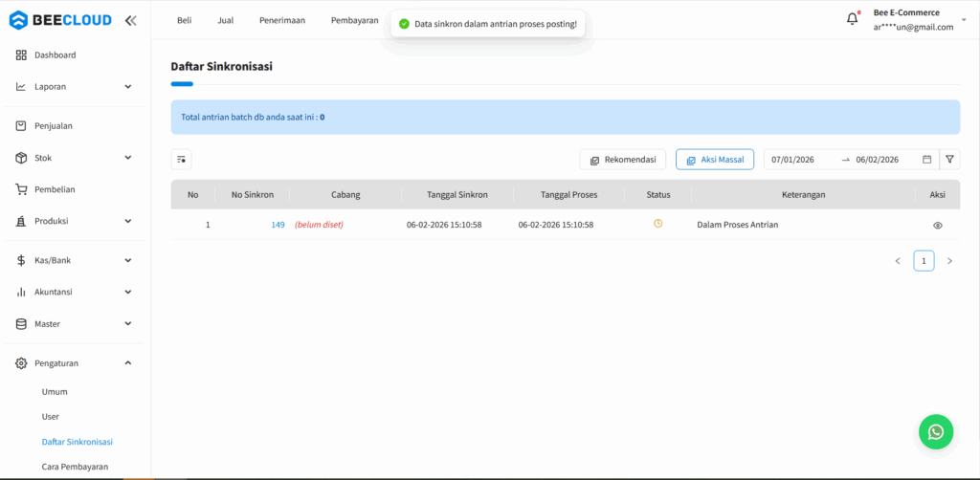Collapse the sidebar with double-chevron icon
The height and width of the screenshot is (480, 980).
130,20
